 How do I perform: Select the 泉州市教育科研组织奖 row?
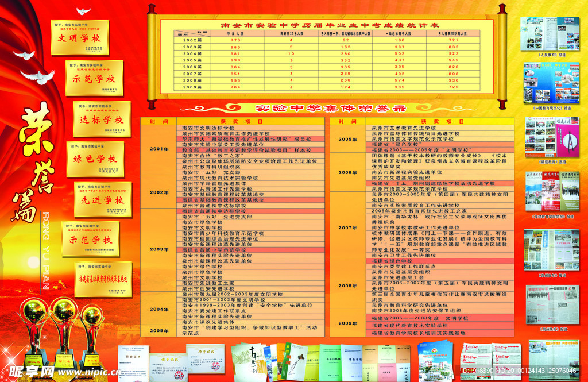(250, 167)
